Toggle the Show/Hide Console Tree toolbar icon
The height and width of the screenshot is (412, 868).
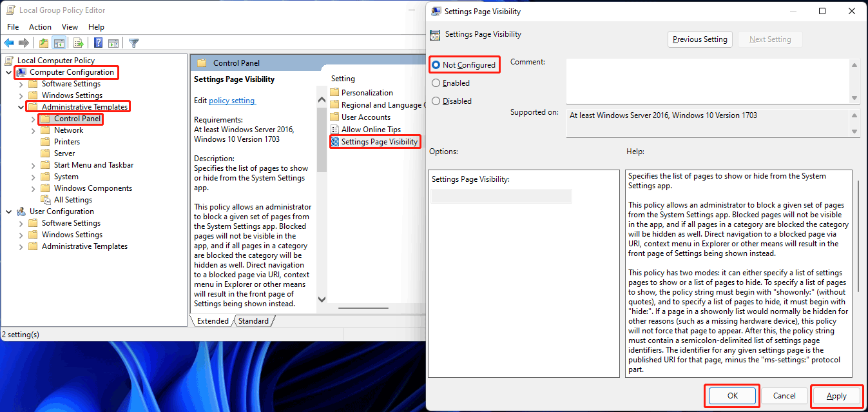pos(59,43)
